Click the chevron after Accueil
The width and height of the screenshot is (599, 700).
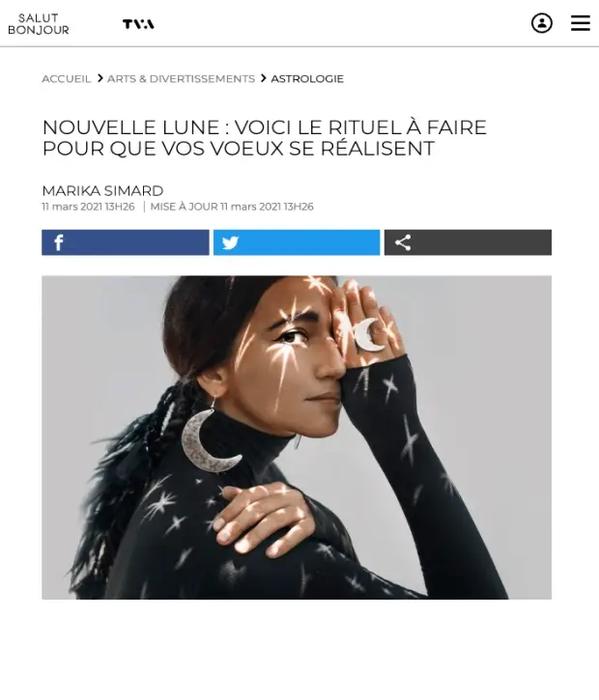(100, 78)
